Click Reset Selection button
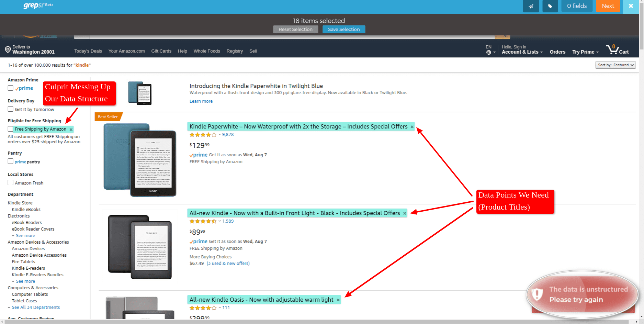Viewport: 644px width, 324px height. pyautogui.click(x=296, y=30)
